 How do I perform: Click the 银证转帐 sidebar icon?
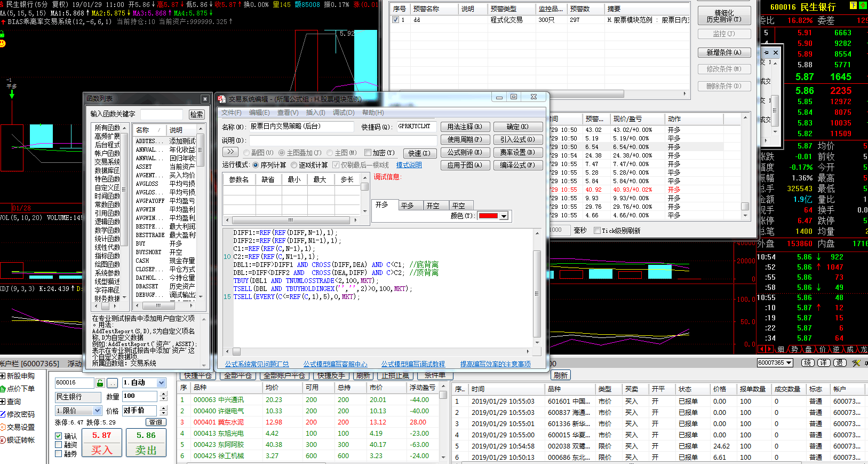pyautogui.click(x=3, y=440)
